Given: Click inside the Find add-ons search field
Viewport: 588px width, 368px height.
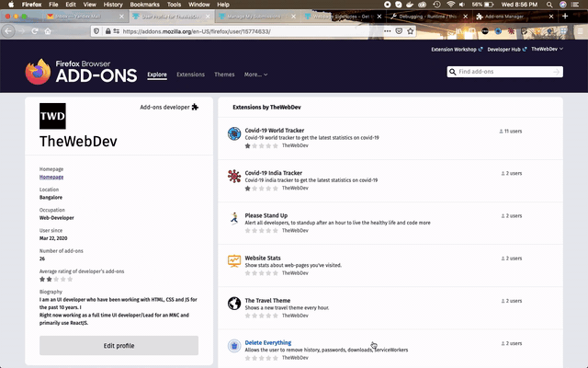Looking at the screenshot, I should click(504, 72).
